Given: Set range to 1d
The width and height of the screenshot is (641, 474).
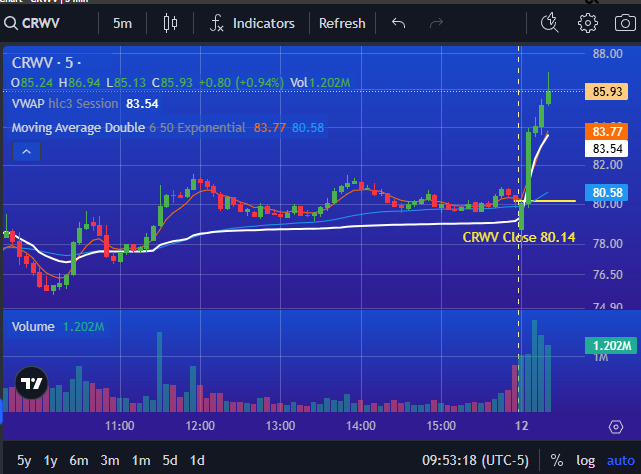Looking at the screenshot, I should point(197,461).
